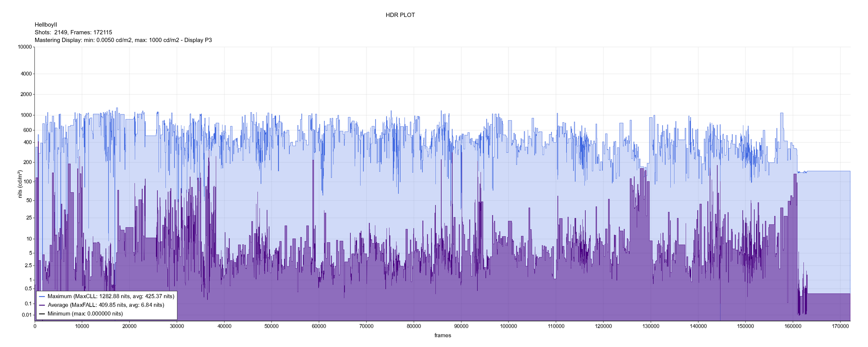Click the purple Average legend line sample
The image size is (868, 347).
[x=42, y=305]
